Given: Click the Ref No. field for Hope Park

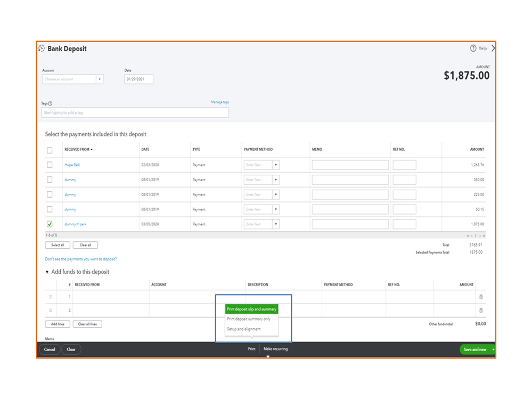Looking at the screenshot, I should point(404,165).
